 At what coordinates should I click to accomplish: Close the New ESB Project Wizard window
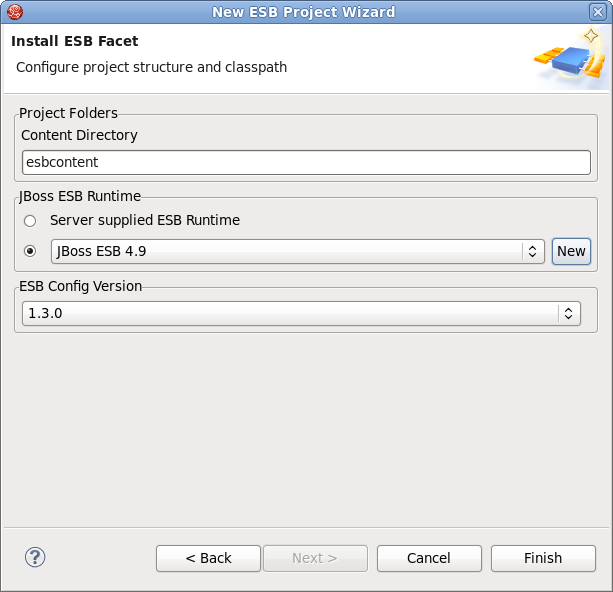[599, 12]
